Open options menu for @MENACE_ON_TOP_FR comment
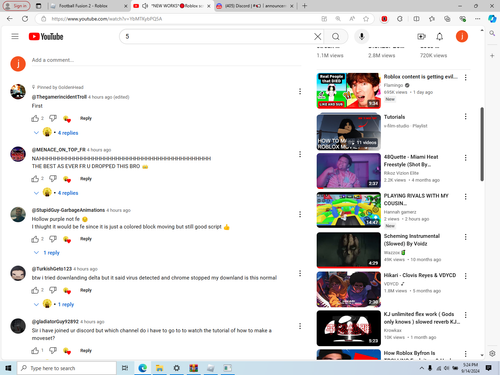The height and width of the screenshot is (375, 500). coord(300,154)
